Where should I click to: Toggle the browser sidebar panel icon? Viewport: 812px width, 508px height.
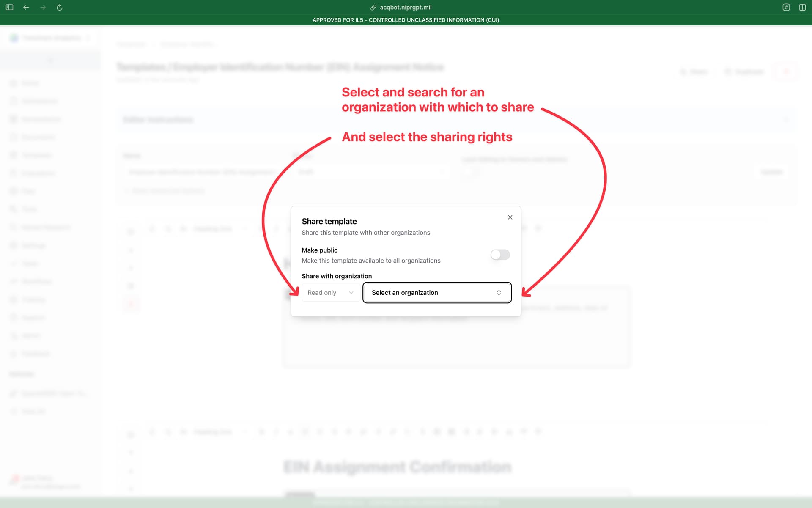click(9, 7)
